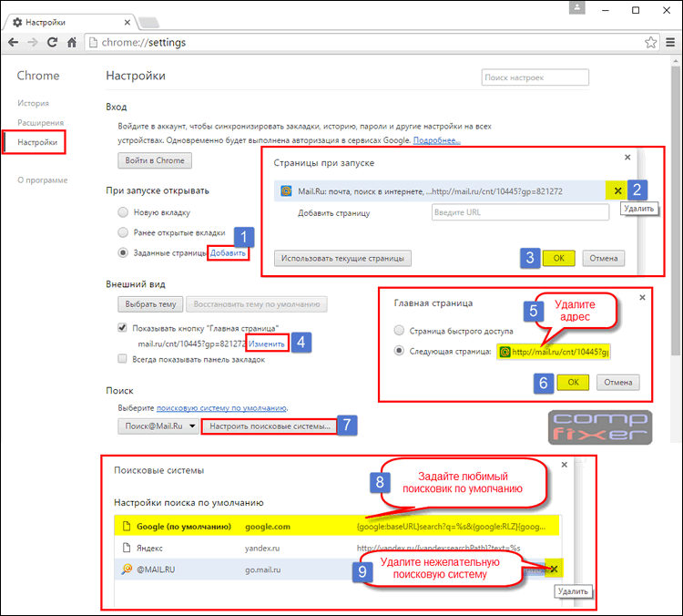Enable Всегда показывать панель закладок
This screenshot has width=683, height=616.
coord(122,359)
